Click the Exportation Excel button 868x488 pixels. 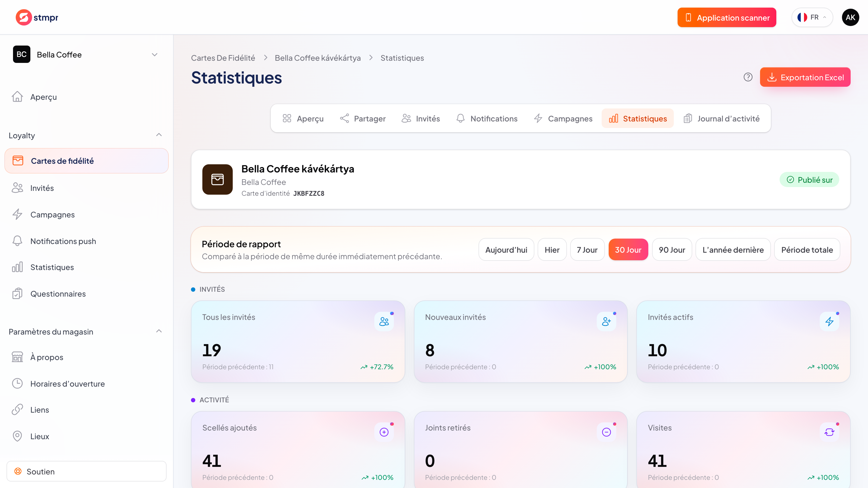(805, 77)
